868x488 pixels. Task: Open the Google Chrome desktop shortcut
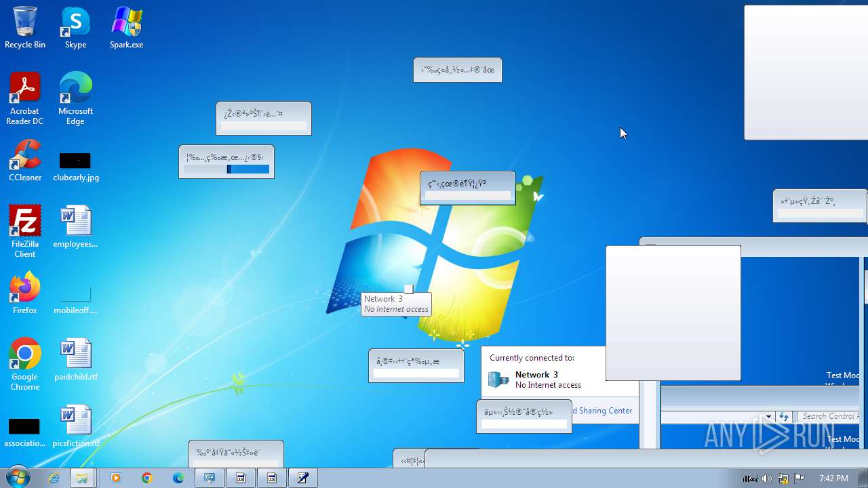point(25,365)
